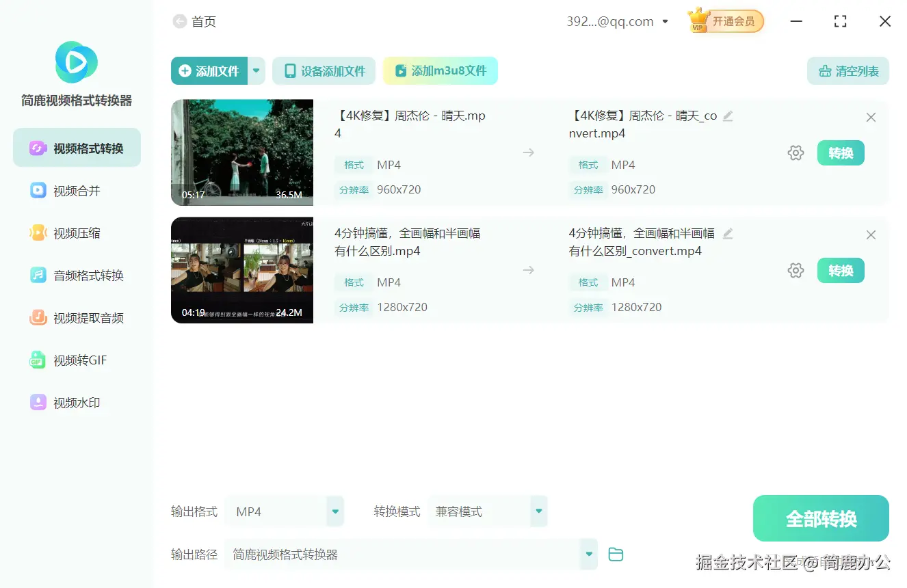Click output filename 【4K修复】周杰伦 - 晴天_convert.mp4

point(643,124)
